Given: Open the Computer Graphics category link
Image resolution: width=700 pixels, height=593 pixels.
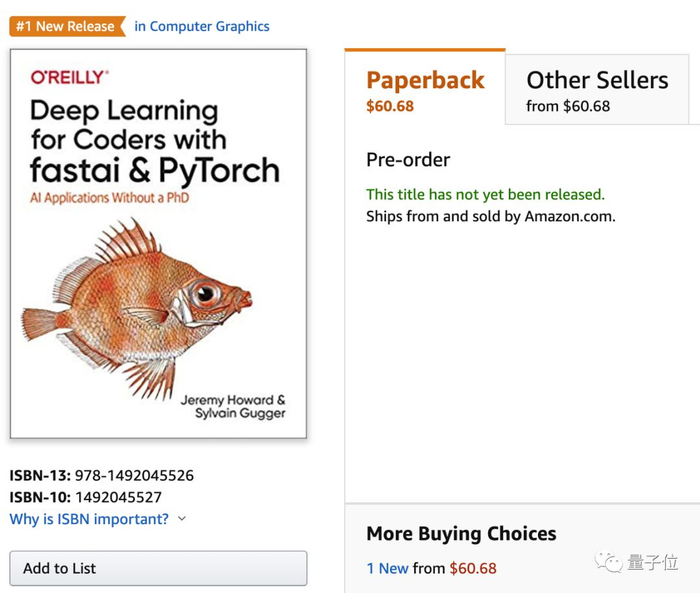Looking at the screenshot, I should [x=202, y=27].
